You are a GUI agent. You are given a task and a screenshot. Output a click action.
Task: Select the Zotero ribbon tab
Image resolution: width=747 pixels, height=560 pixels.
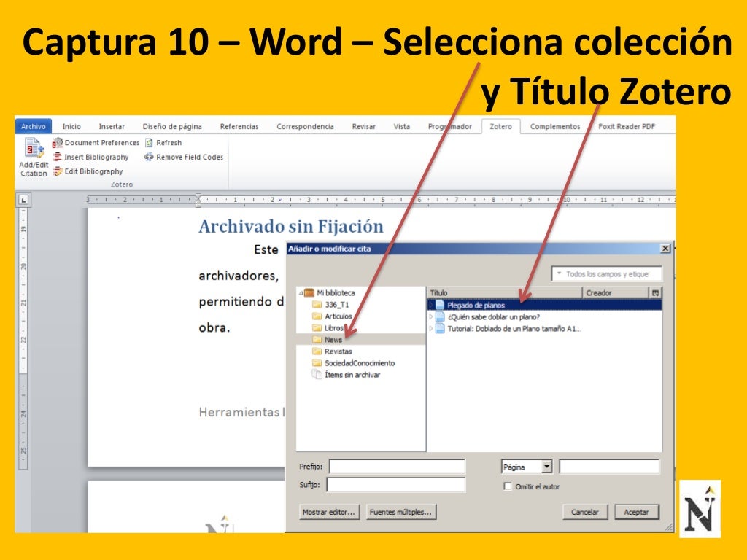tap(500, 126)
